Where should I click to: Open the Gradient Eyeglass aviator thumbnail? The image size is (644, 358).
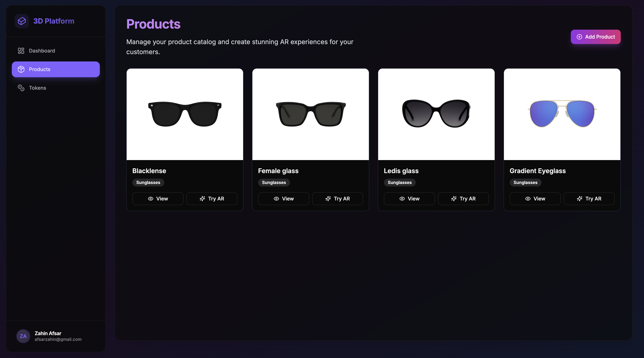[562, 114]
